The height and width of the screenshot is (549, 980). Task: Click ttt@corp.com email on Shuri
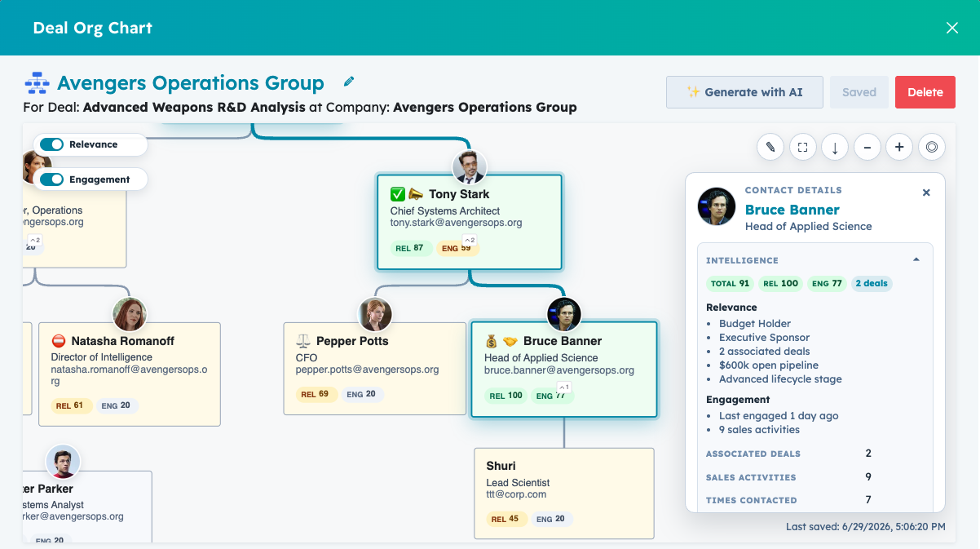pos(516,494)
